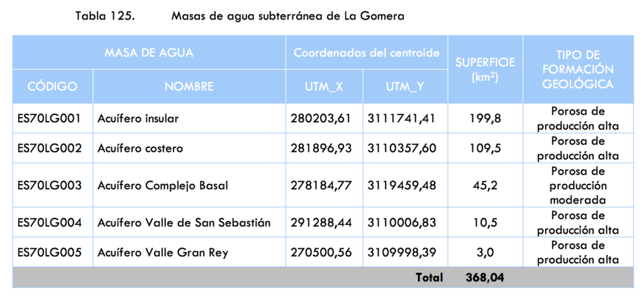The height and width of the screenshot is (301, 644).
Task: Click the total value 368,04
Action: (485, 278)
